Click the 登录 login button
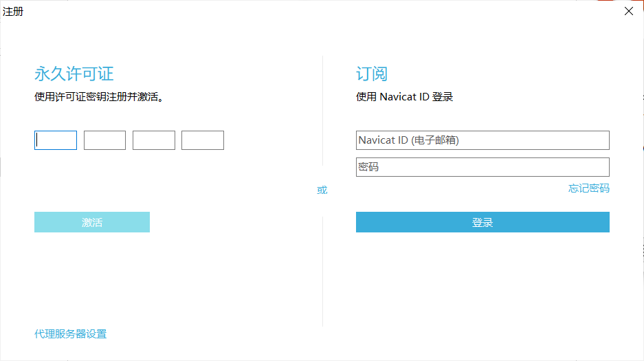Screen dimensions: 644x361 [482, 222]
